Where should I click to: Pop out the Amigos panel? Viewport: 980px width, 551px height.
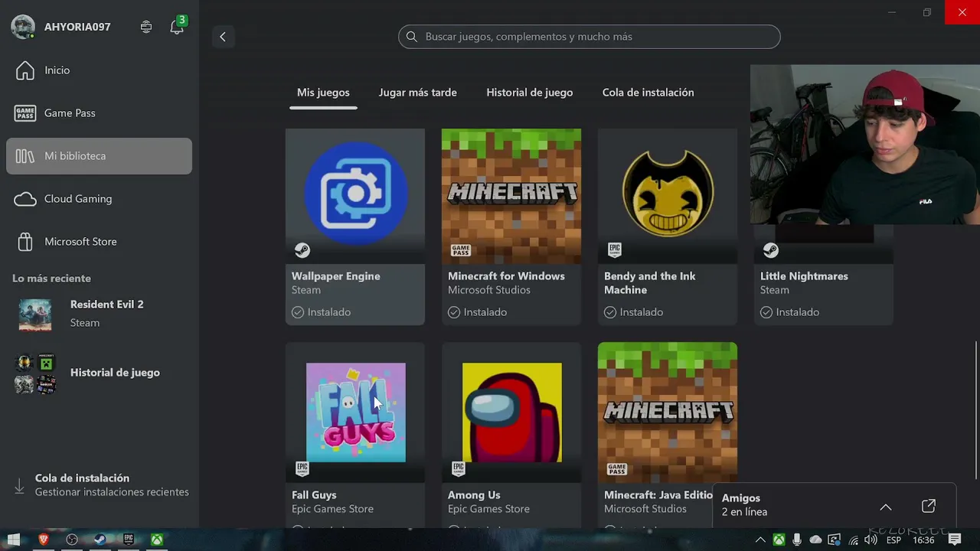929,506
